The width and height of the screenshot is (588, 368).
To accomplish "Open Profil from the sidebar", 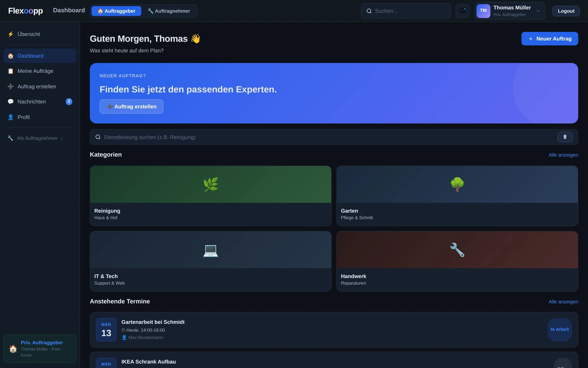I will coord(40,117).
